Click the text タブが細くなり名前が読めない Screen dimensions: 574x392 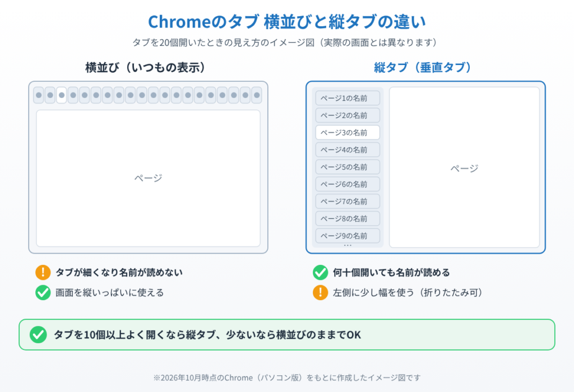(119, 272)
